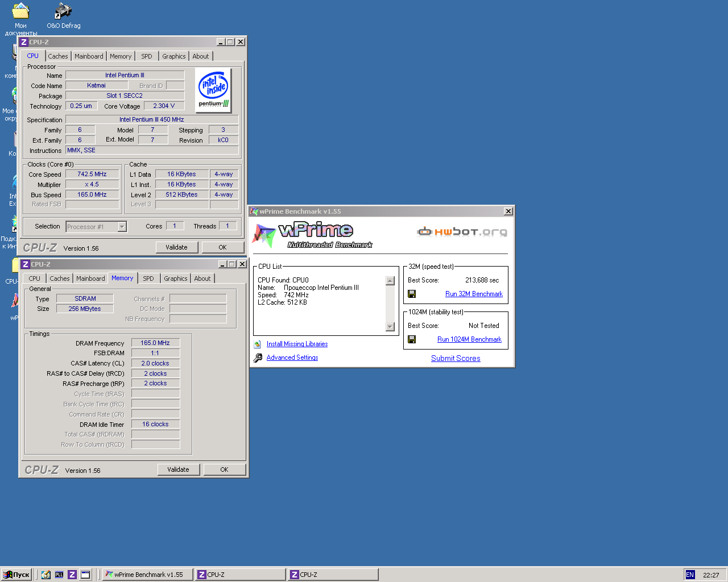Image resolution: width=728 pixels, height=582 pixels.
Task: Open Mainboard tab in bottom CPU-Z window
Action: 90,278
